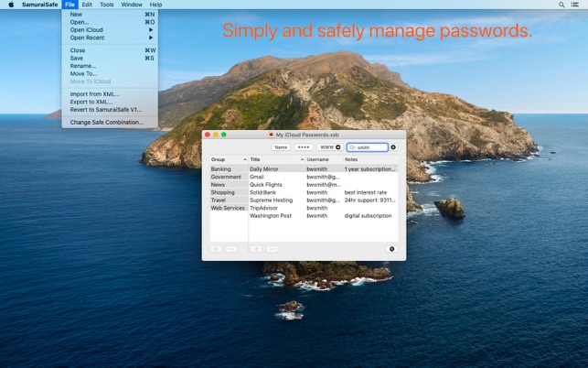Select the Shopping group

click(229, 192)
